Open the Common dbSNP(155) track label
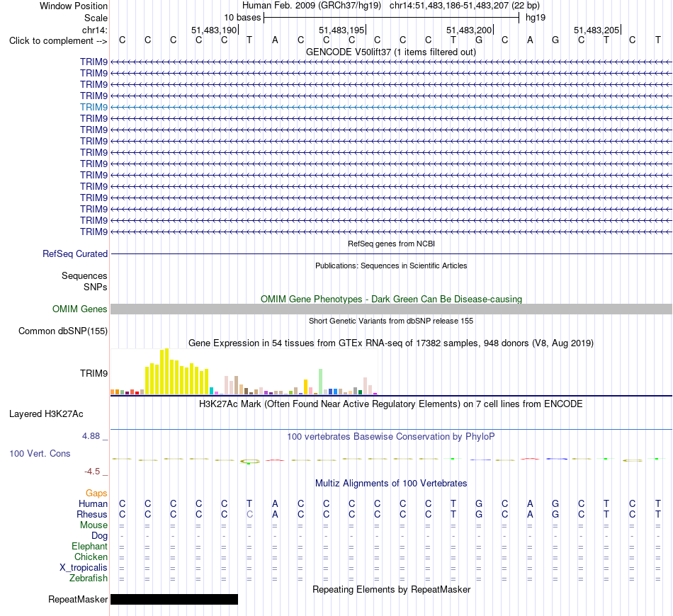 tap(63, 331)
